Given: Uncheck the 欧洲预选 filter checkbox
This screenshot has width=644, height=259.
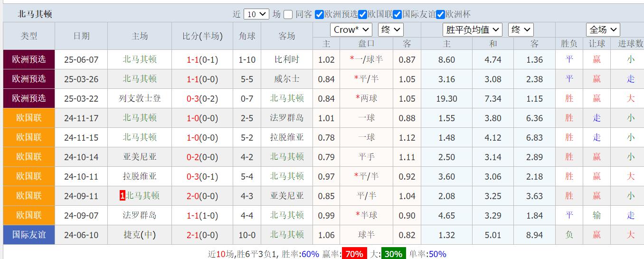Looking at the screenshot, I should click(x=319, y=14).
